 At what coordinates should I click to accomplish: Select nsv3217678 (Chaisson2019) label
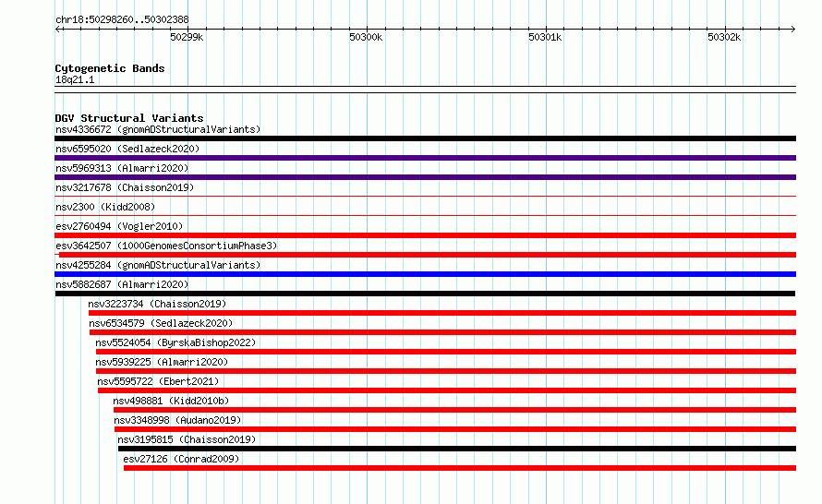pos(125,187)
